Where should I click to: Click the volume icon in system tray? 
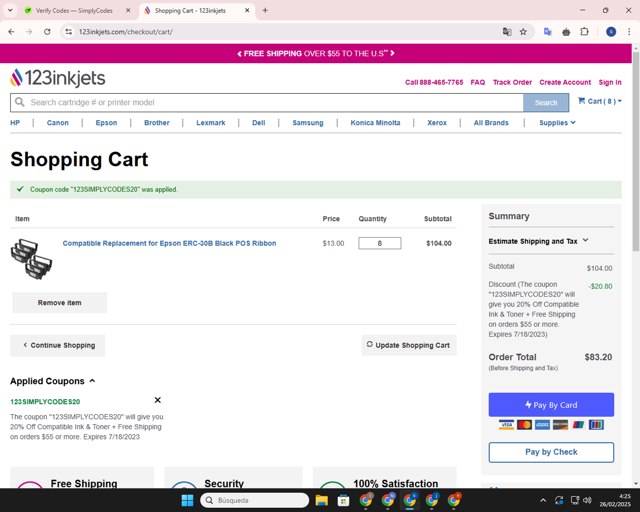pyautogui.click(x=587, y=500)
